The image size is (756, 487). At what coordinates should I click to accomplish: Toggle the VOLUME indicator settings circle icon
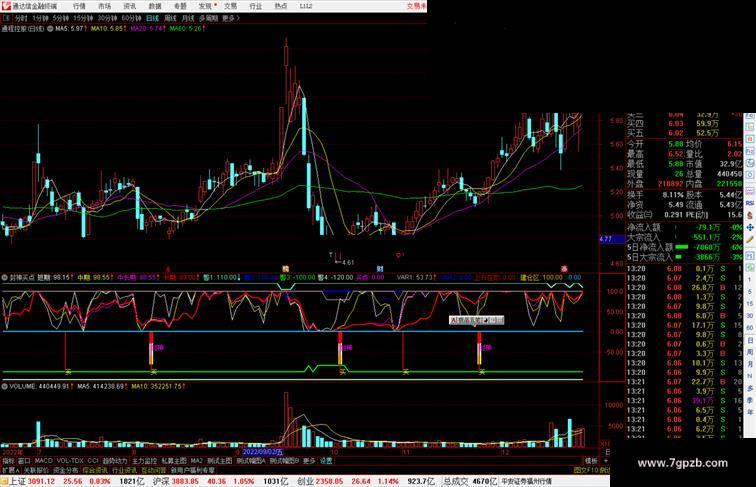(4, 386)
